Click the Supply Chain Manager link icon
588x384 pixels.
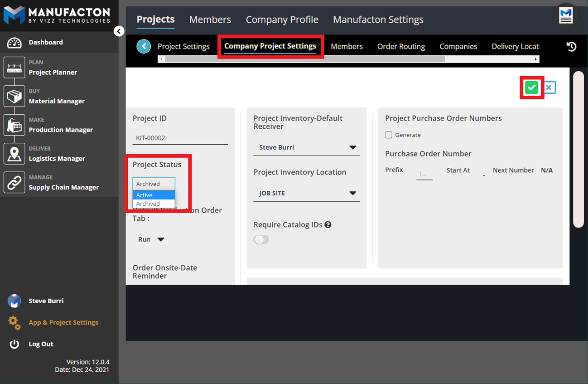click(x=14, y=183)
